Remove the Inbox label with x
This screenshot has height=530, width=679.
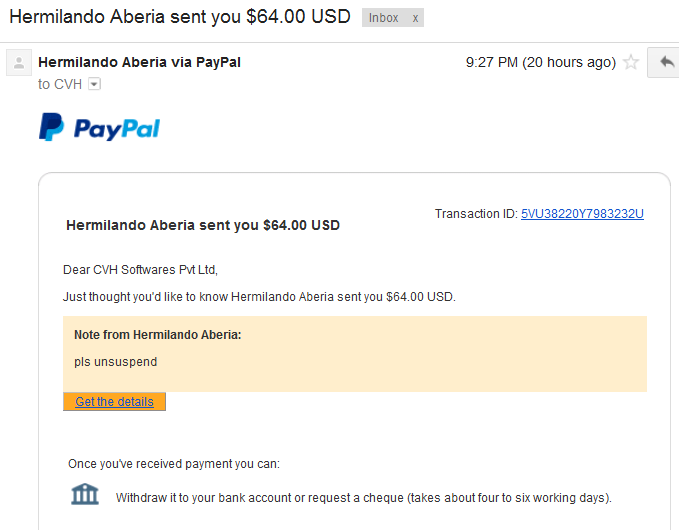(415, 18)
